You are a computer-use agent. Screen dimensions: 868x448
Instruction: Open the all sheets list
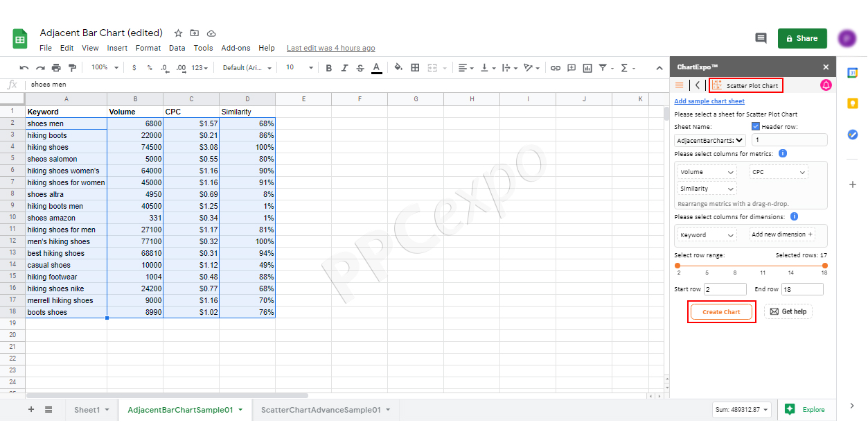tap(48, 410)
